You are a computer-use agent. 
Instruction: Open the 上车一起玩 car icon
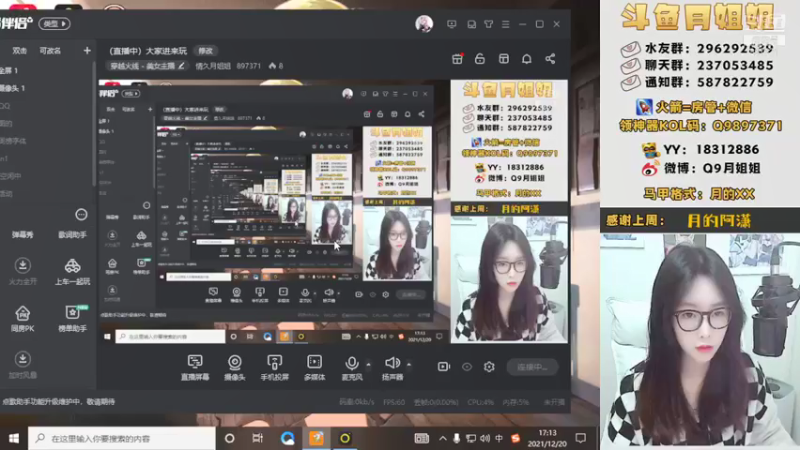(x=72, y=271)
